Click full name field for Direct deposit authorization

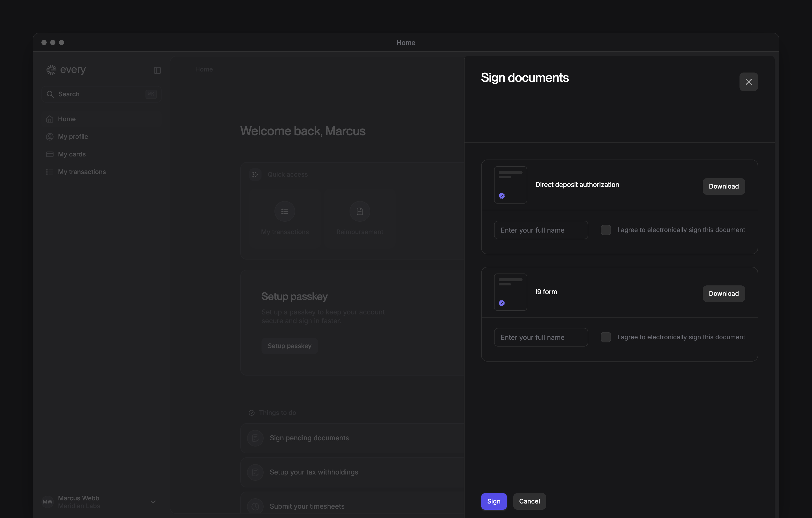click(x=541, y=230)
